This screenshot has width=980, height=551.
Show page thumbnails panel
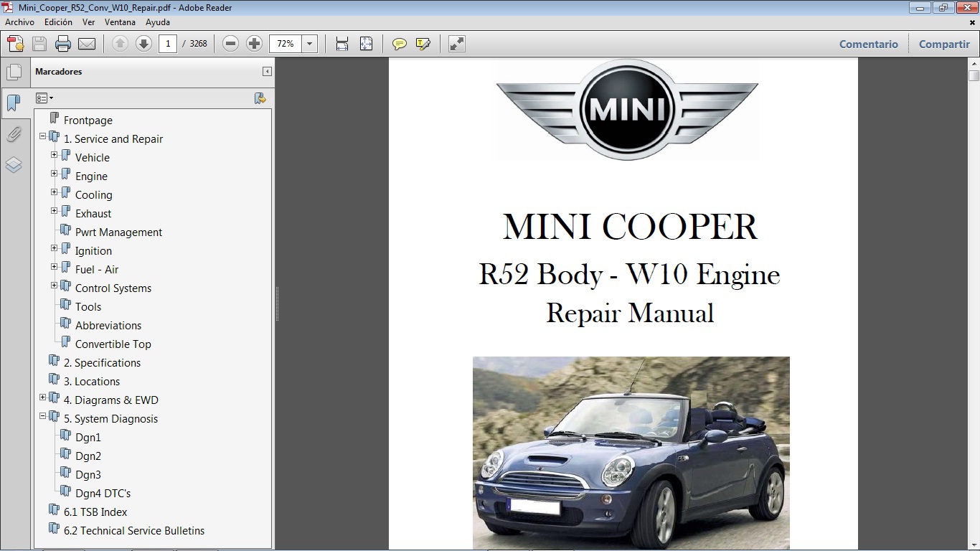click(15, 72)
